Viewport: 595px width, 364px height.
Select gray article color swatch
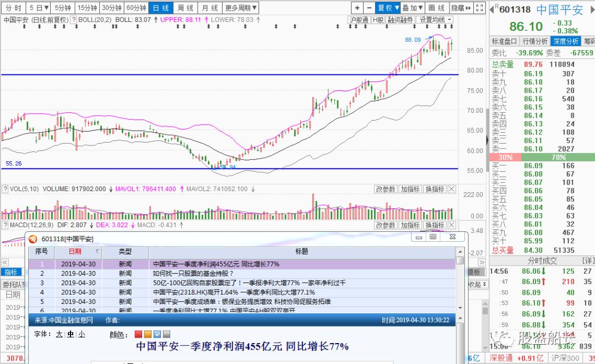click(166, 334)
